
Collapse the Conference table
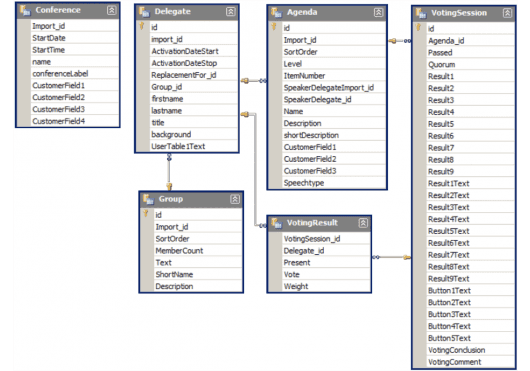[112, 10]
